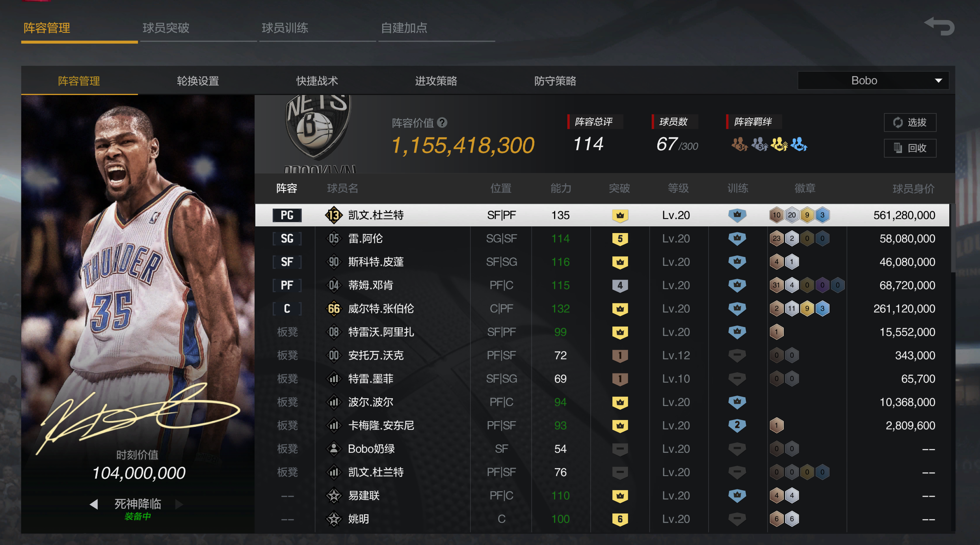Click the 回收 button
This screenshot has width=980, height=545.
[910, 148]
